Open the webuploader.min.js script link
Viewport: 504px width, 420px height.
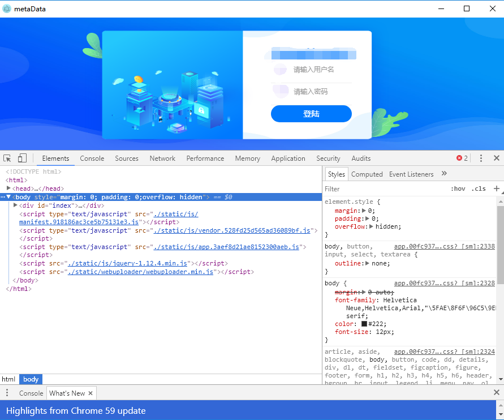tap(140, 272)
